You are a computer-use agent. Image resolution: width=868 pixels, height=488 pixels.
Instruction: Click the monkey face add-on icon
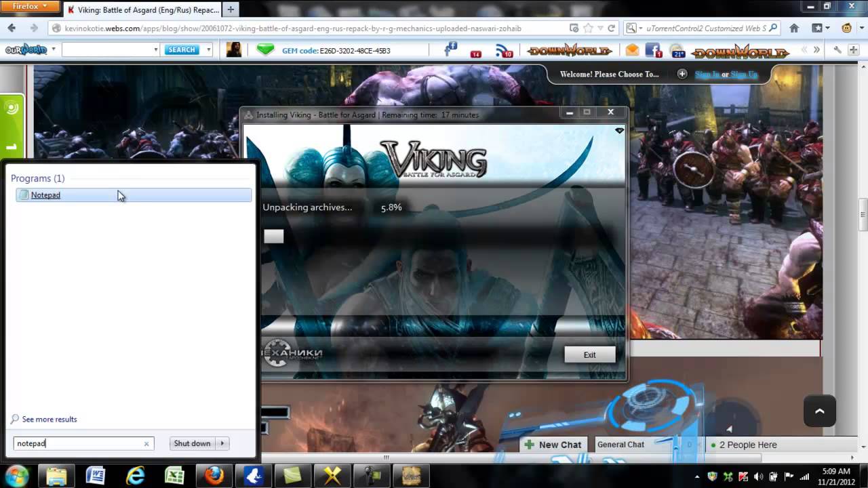point(846,28)
